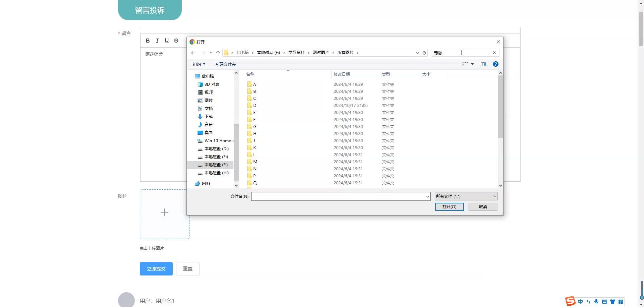Image resolution: width=644 pixels, height=307 pixels.
Task: Sort by 名称 column header
Action: click(x=250, y=74)
